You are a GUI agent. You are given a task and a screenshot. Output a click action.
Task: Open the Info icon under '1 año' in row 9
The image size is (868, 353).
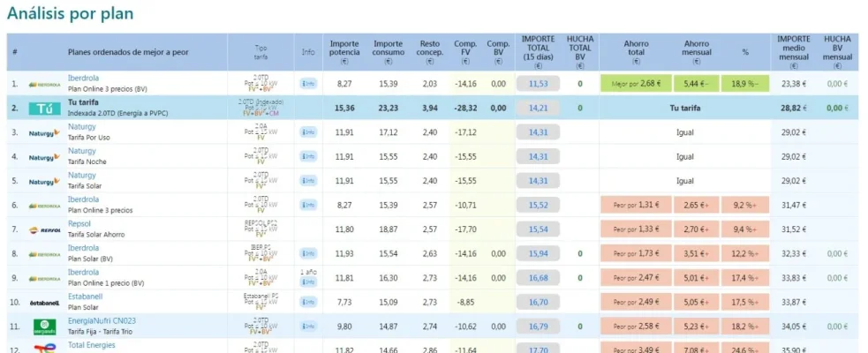pyautogui.click(x=308, y=282)
